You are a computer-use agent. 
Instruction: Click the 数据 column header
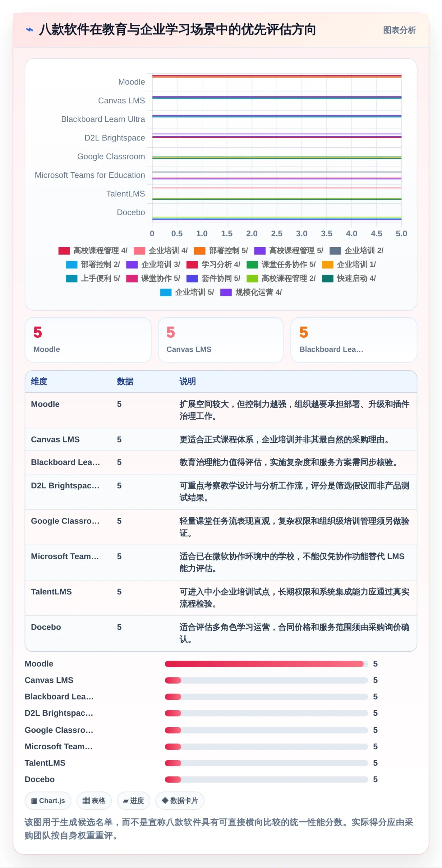[125, 381]
